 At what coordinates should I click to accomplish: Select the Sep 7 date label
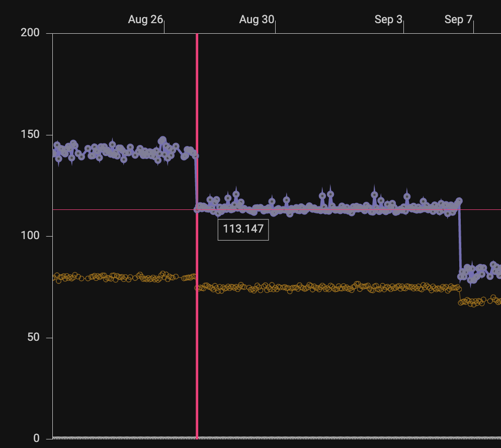tap(458, 20)
